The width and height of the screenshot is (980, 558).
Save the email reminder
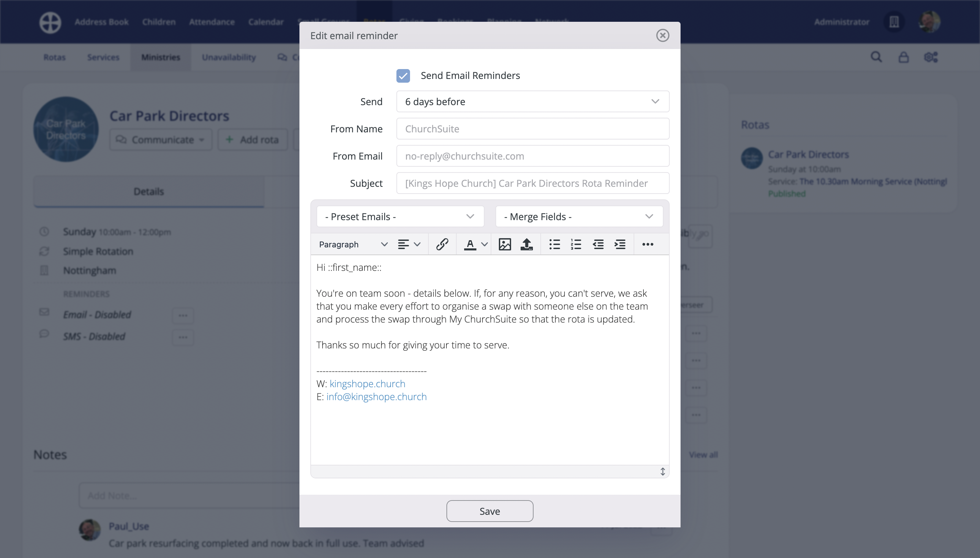tap(489, 511)
